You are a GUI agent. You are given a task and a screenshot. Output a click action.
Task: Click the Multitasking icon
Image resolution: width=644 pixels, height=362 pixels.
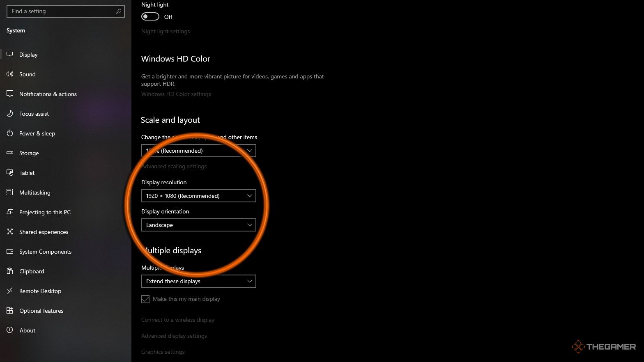(x=10, y=192)
